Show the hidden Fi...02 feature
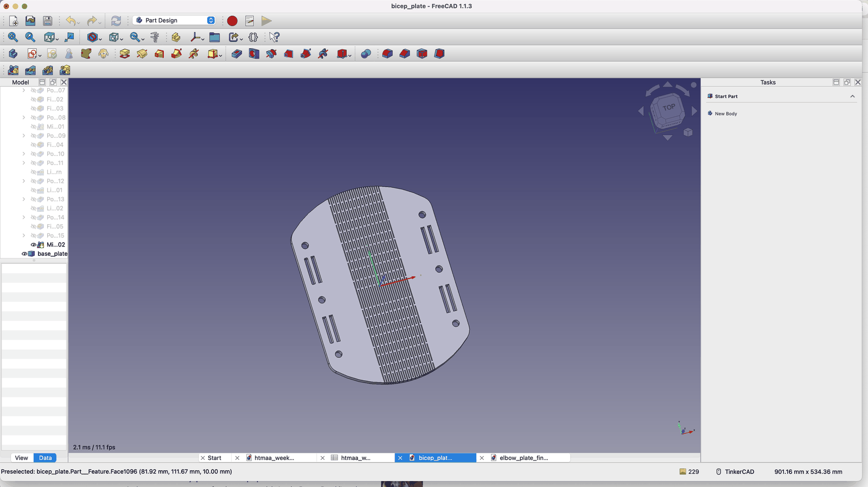The height and width of the screenshot is (487, 868). [x=33, y=99]
